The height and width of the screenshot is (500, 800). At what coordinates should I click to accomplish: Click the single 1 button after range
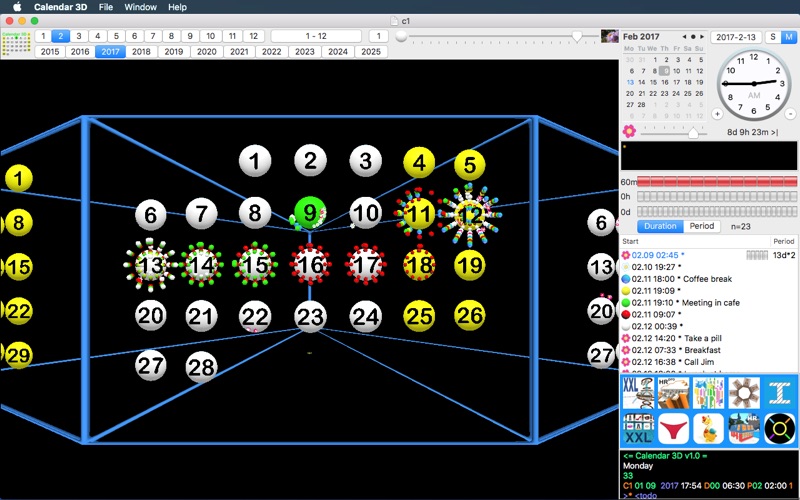[x=378, y=36]
